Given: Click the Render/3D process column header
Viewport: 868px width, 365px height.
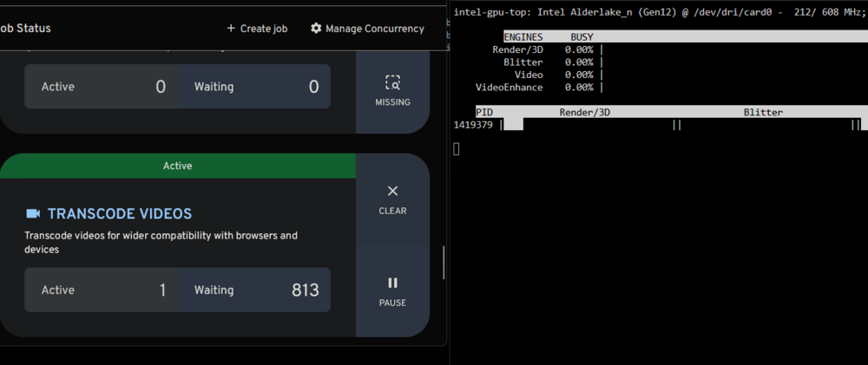Looking at the screenshot, I should pyautogui.click(x=584, y=112).
